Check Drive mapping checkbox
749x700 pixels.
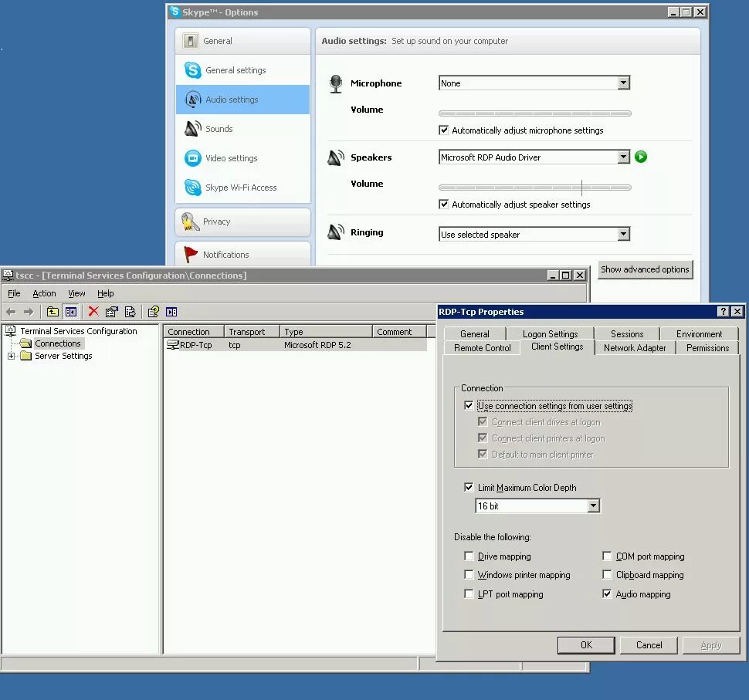tap(469, 556)
